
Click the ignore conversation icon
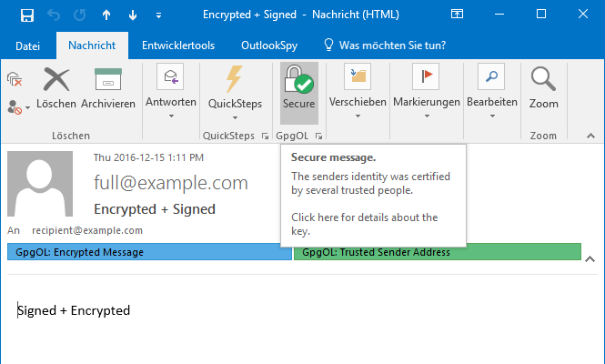coord(15,80)
